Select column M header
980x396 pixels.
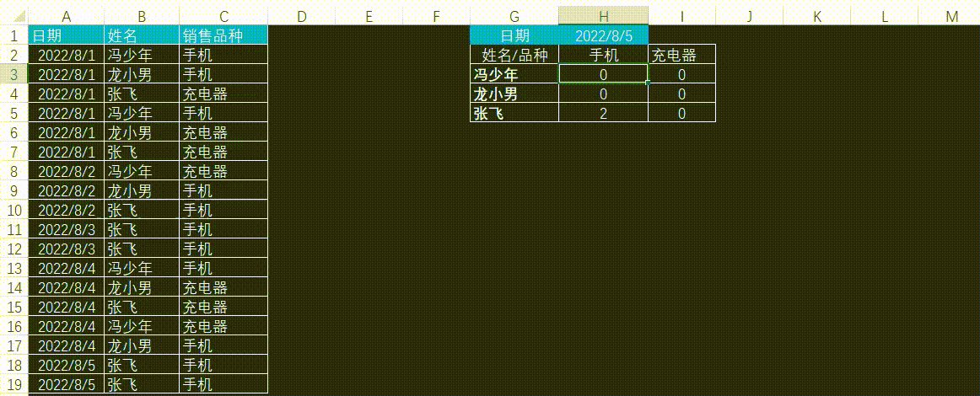coord(951,17)
